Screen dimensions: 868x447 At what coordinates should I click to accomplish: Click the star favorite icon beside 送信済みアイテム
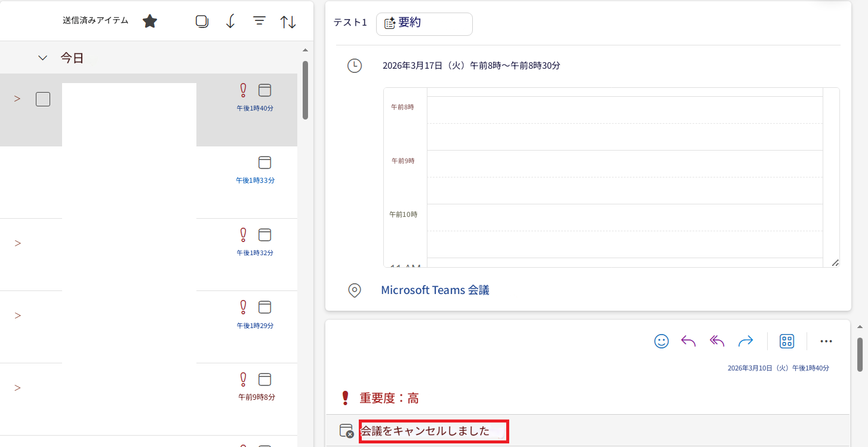tap(150, 22)
